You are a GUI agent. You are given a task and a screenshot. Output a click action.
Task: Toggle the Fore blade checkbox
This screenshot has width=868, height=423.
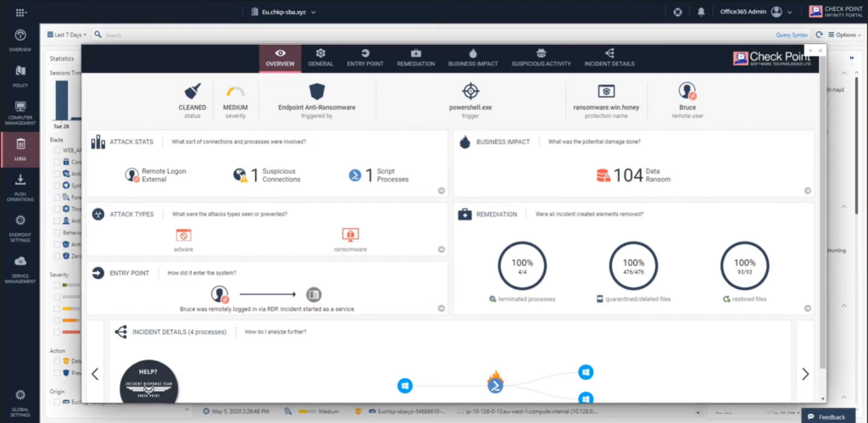(57, 198)
